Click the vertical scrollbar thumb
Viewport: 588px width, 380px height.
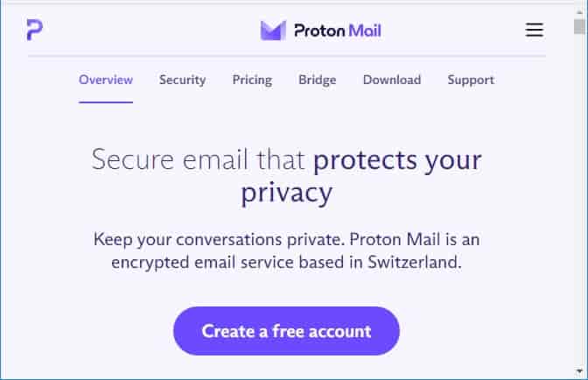[580, 26]
